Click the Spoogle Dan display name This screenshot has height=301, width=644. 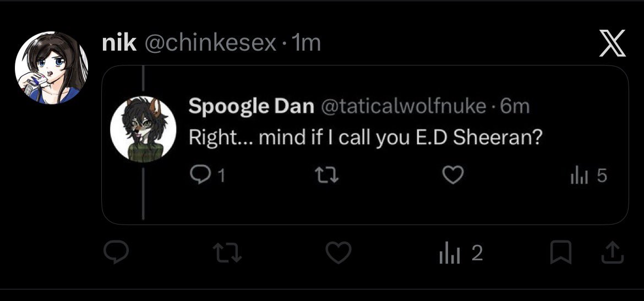252,107
